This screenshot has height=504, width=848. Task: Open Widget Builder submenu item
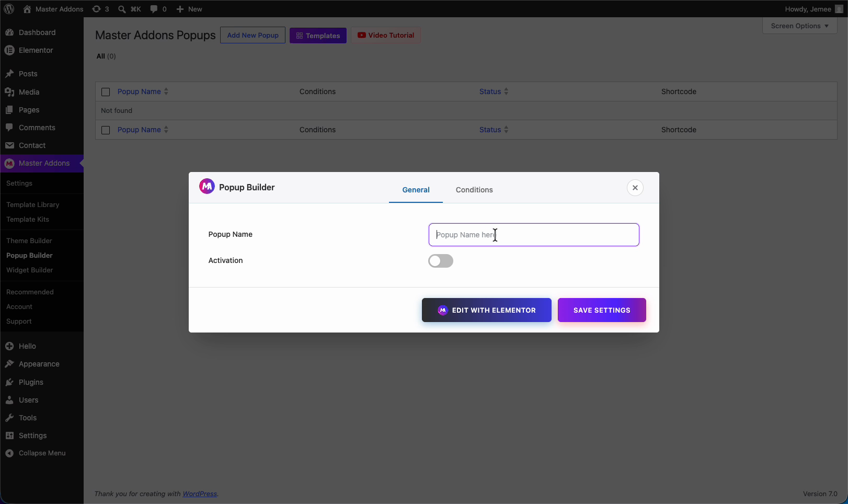pyautogui.click(x=30, y=270)
